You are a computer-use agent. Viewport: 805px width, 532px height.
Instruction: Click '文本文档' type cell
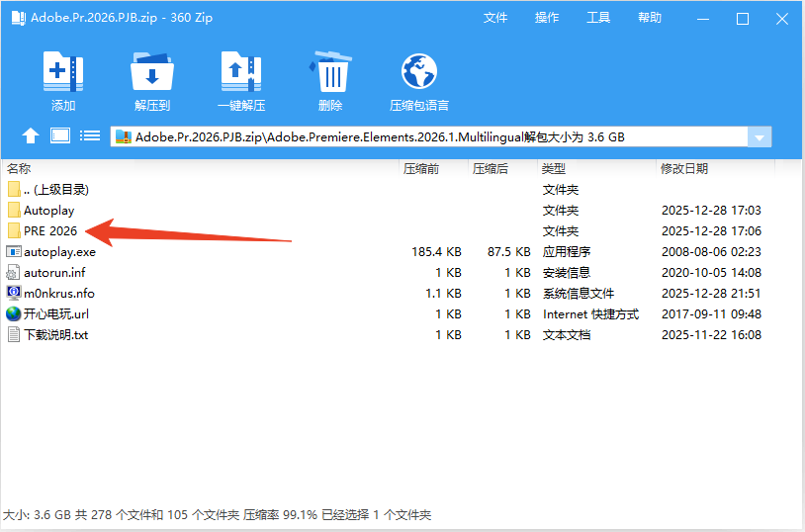point(567,335)
